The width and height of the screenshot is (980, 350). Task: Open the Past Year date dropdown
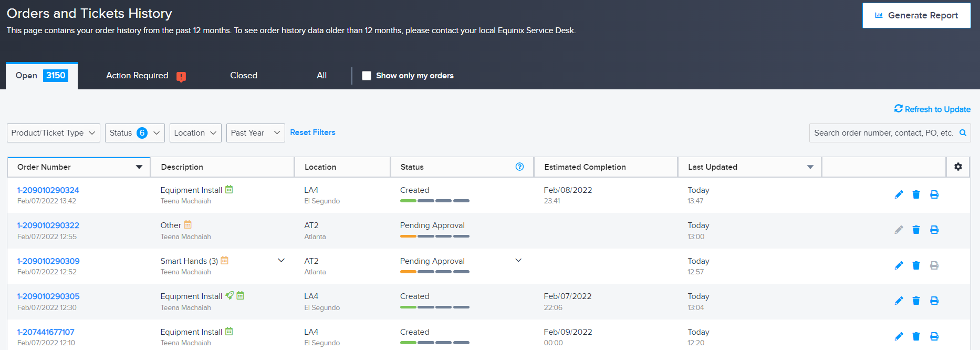[256, 133]
